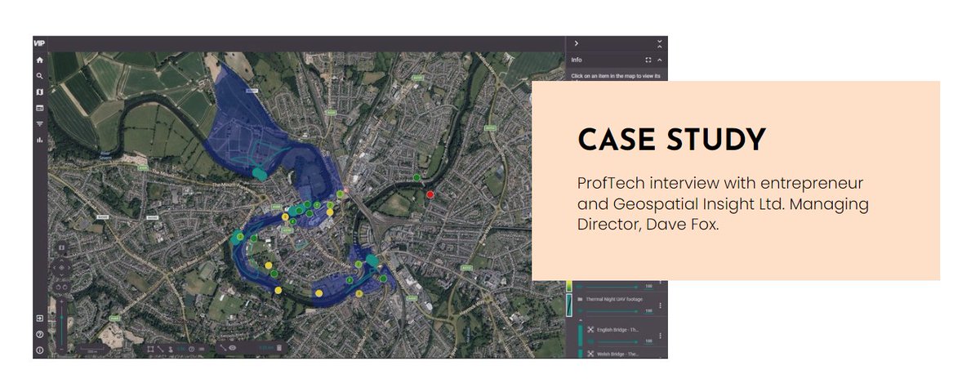Collapse the Info section chevron
This screenshot has width=980, height=379.
[x=659, y=60]
